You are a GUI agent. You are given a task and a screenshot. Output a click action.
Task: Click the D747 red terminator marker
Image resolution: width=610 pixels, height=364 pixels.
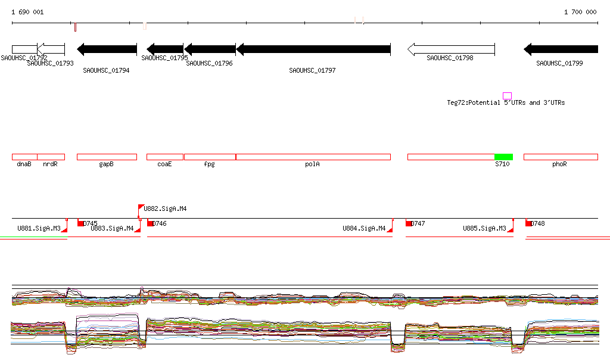click(409, 223)
